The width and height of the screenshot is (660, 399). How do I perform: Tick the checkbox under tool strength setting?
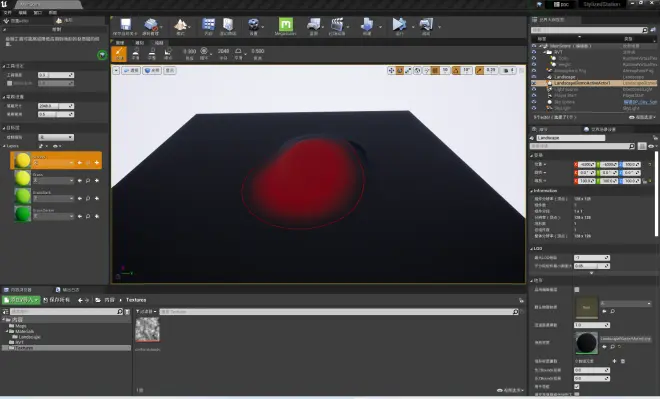pos(9,83)
